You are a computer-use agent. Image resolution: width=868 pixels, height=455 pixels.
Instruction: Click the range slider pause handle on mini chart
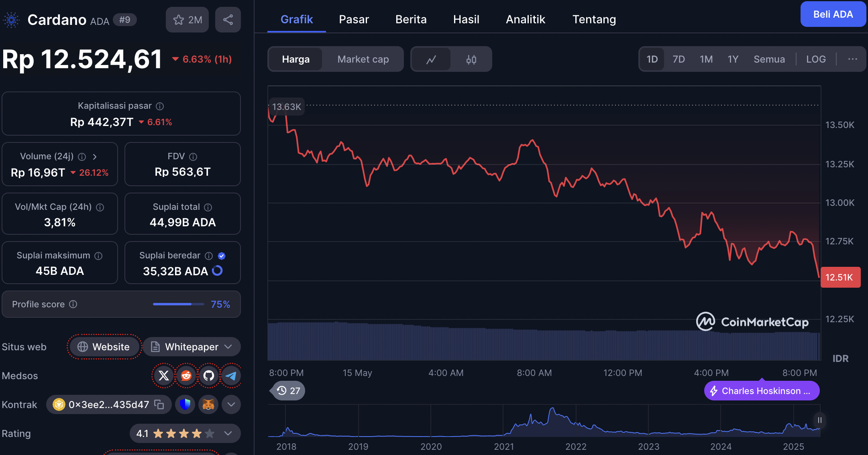[x=819, y=420]
